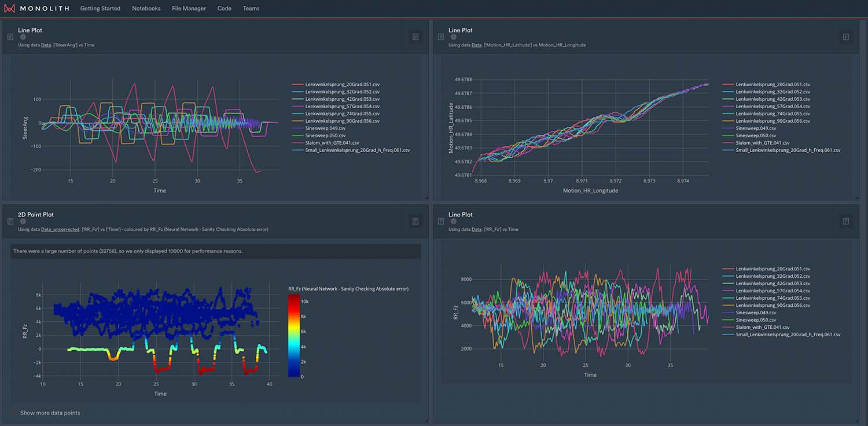Click the 8.974 tick label on Longitude axis

(683, 181)
